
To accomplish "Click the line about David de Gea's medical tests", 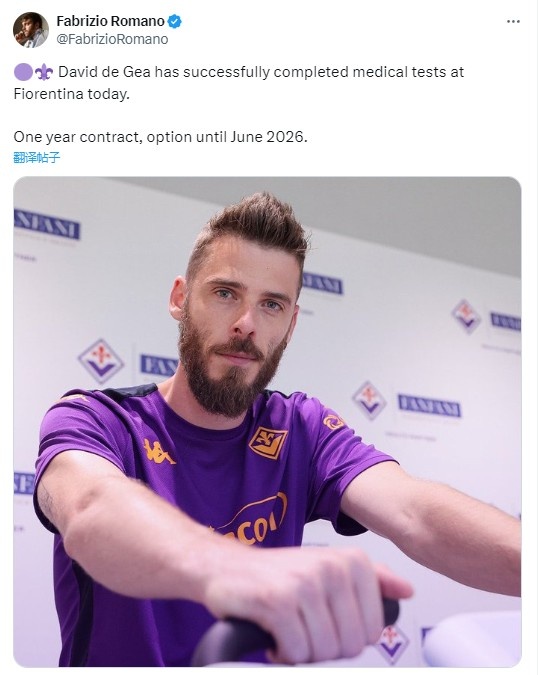I will 261,72.
